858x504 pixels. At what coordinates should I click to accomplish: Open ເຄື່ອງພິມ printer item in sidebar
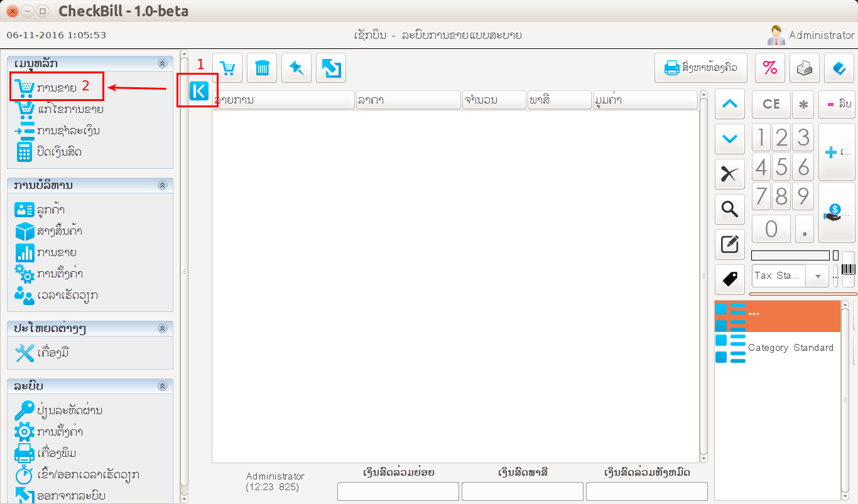tap(57, 453)
